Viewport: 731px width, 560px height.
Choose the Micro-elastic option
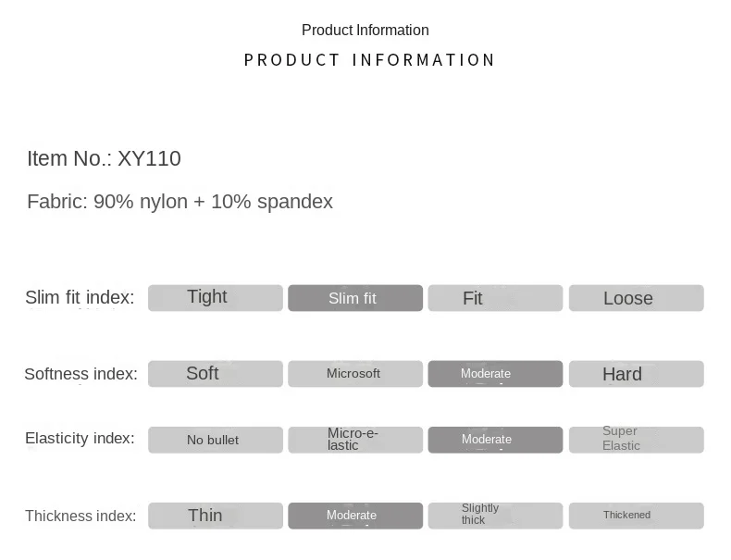pos(355,440)
